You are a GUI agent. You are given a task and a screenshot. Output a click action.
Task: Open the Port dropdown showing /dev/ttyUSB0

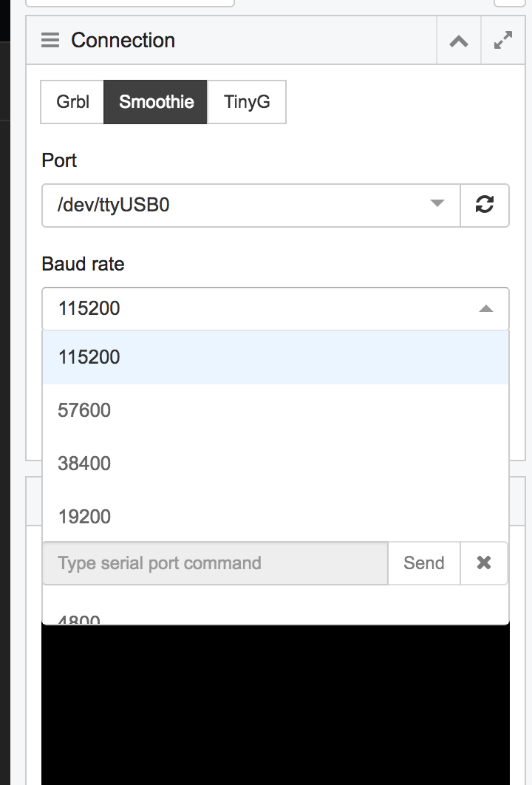click(251, 205)
